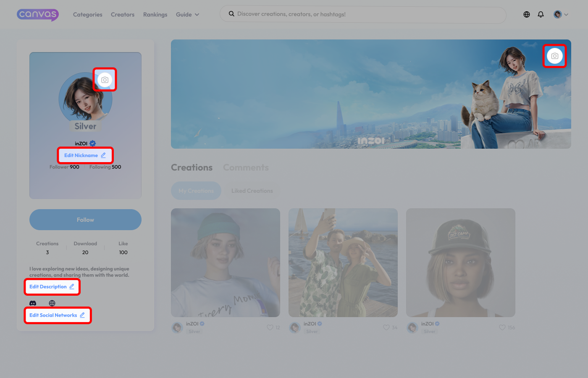Open the account avatar dropdown
The width and height of the screenshot is (588, 378).
pyautogui.click(x=561, y=14)
